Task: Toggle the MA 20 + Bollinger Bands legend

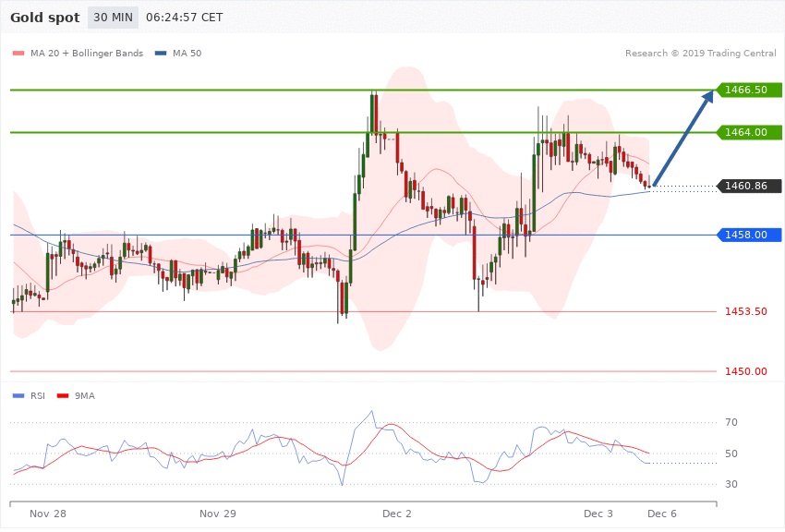Action: click(78, 54)
